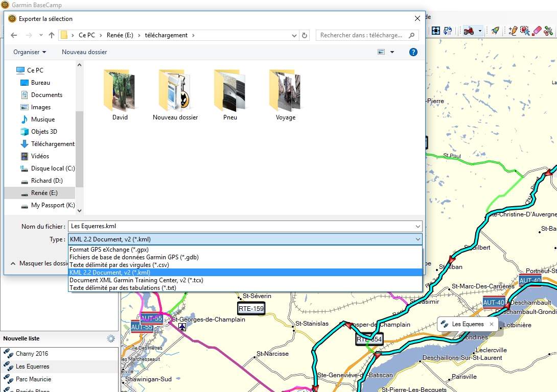Click the Garmin BaseCamp title bar icon

[5, 5]
